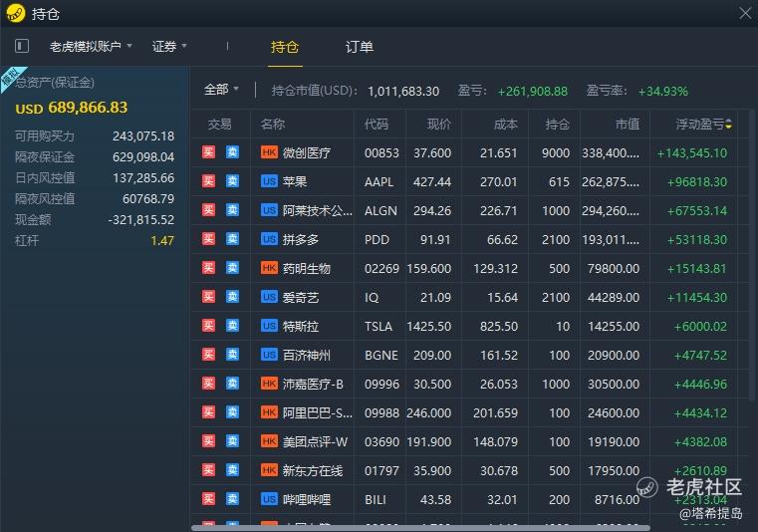Switch to the 订单 tab
Viewport: 758px width, 532px height.
(360, 47)
